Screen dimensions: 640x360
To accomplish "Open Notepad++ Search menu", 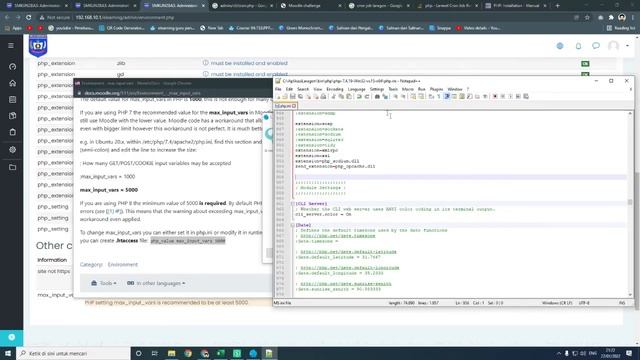I will [303, 89].
